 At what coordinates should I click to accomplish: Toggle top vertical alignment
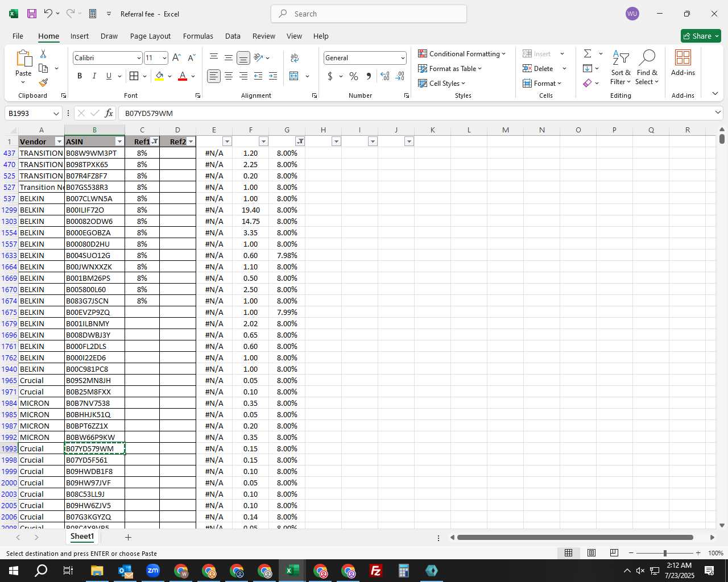pyautogui.click(x=214, y=58)
